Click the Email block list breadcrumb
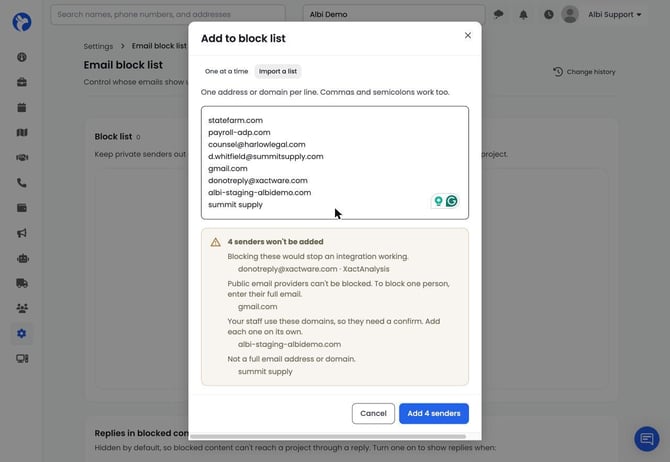This screenshot has height=462, width=670. 159,46
